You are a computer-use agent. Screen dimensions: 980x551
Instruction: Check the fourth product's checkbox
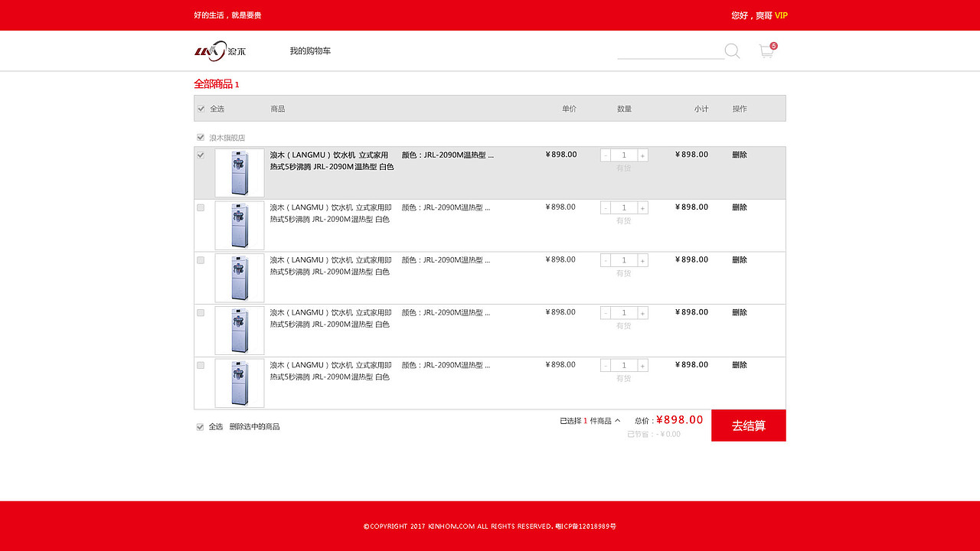click(201, 312)
